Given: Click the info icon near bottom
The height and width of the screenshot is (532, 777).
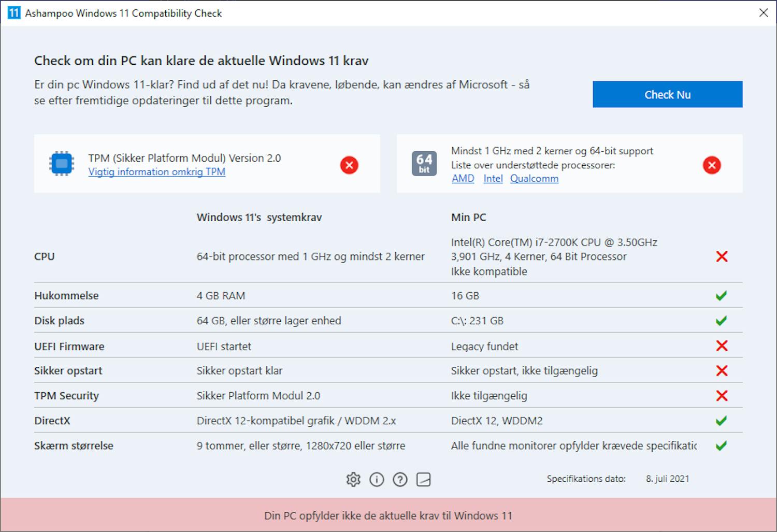Looking at the screenshot, I should coord(377,479).
